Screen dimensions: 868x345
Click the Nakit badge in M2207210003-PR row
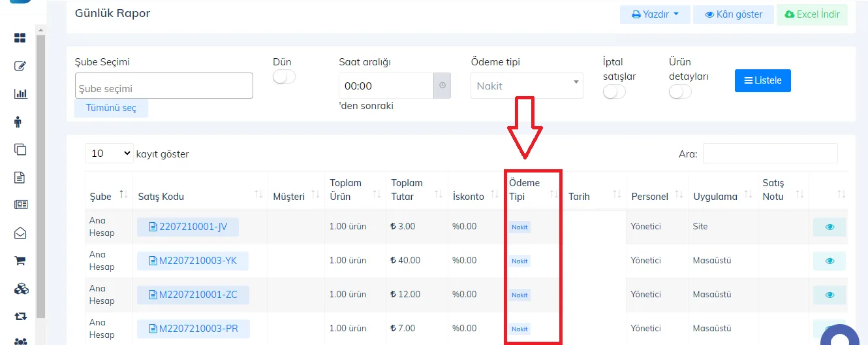point(520,329)
